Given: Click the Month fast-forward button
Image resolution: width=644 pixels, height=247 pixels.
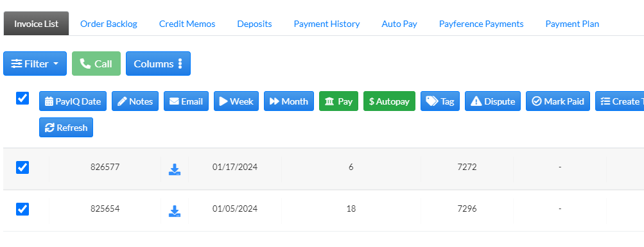Looking at the screenshot, I should [x=289, y=101].
